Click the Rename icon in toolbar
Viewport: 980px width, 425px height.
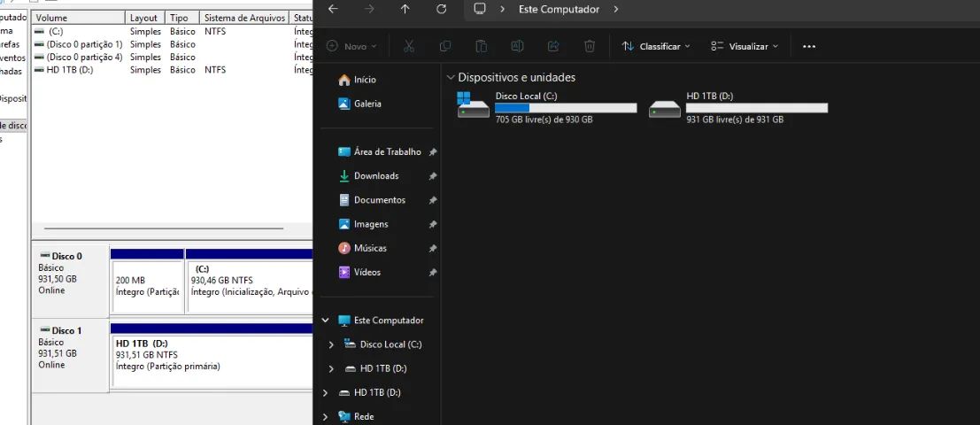click(x=517, y=46)
